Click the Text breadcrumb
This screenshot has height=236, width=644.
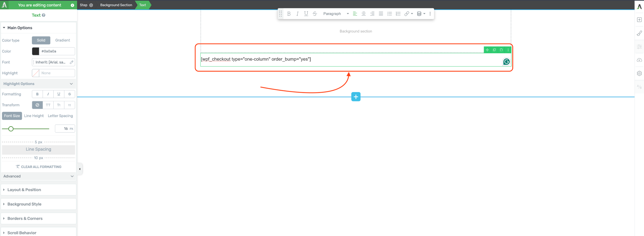(x=143, y=5)
